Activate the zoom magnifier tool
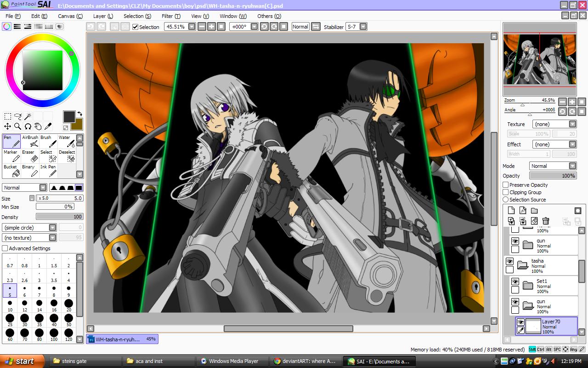 pyautogui.click(x=18, y=126)
